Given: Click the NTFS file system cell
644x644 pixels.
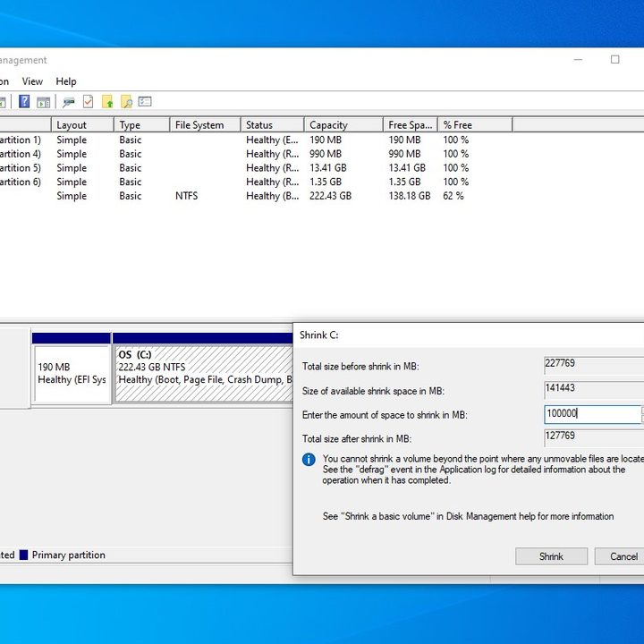Looking at the screenshot, I should tap(186, 196).
